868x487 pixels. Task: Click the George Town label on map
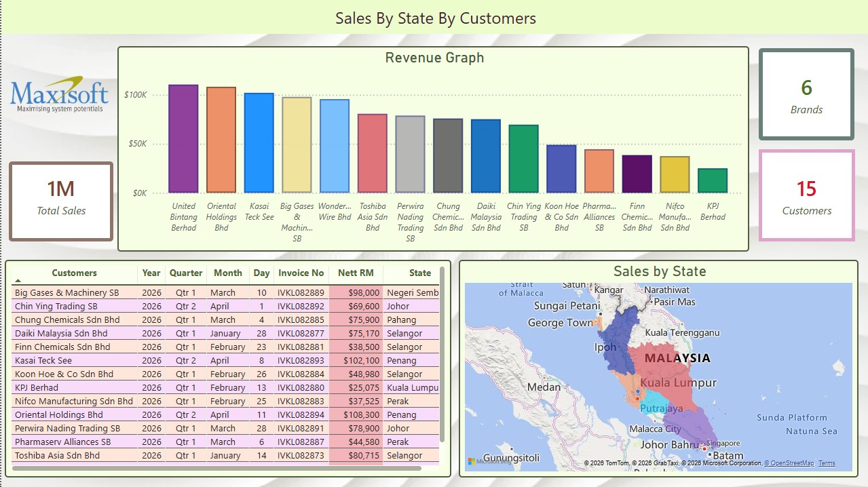coord(561,322)
